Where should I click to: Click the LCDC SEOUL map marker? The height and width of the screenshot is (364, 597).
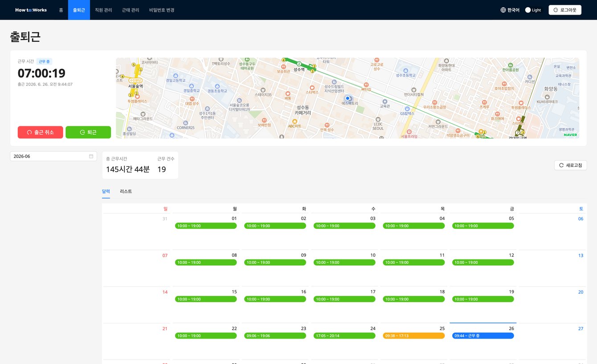pos(378,119)
